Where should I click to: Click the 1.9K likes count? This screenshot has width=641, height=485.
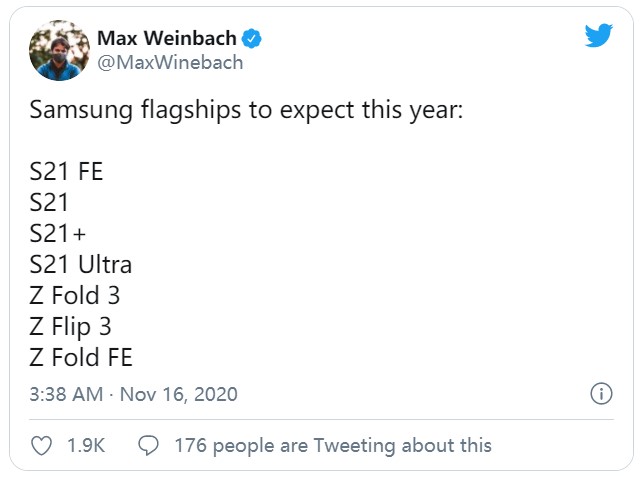(x=86, y=445)
